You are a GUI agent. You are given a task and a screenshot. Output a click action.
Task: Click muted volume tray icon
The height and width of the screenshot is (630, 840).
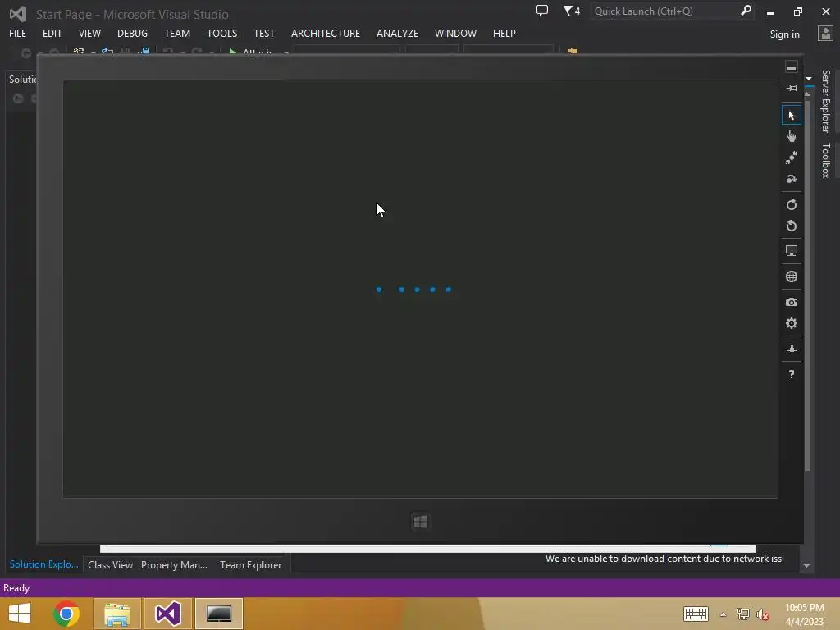763,614
